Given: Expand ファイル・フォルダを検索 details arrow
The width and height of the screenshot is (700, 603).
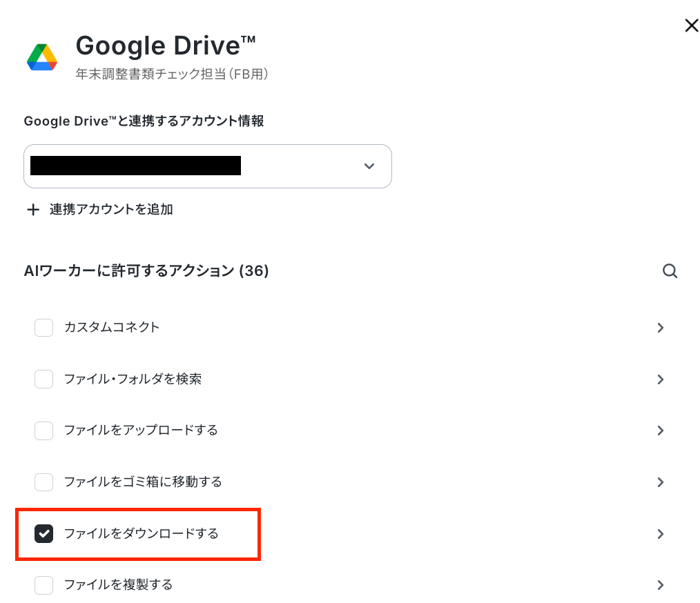Looking at the screenshot, I should click(661, 379).
